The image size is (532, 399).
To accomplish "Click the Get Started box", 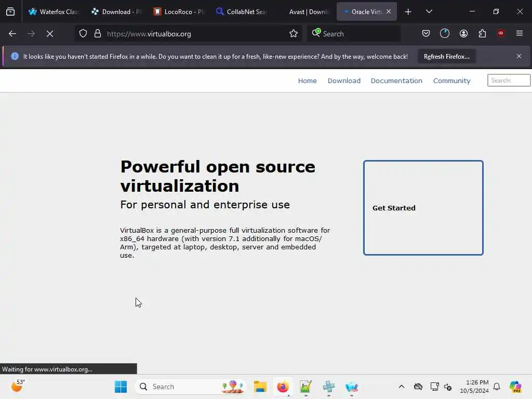I will (423, 208).
